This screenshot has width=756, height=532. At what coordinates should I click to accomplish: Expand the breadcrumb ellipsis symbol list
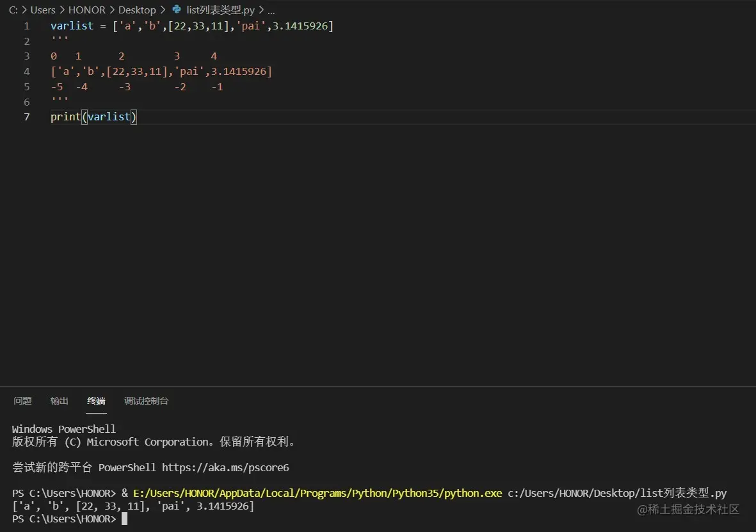pyautogui.click(x=271, y=10)
